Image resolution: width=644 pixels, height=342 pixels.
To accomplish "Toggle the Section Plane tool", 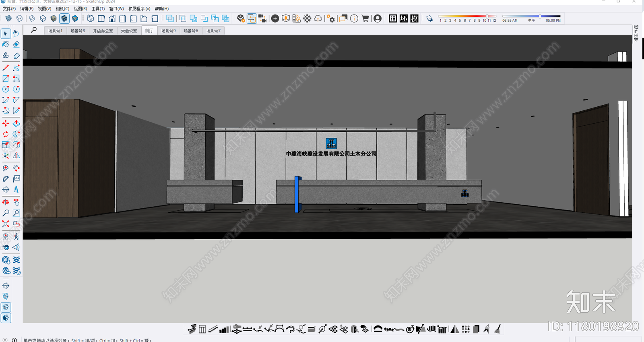I will (6, 286).
